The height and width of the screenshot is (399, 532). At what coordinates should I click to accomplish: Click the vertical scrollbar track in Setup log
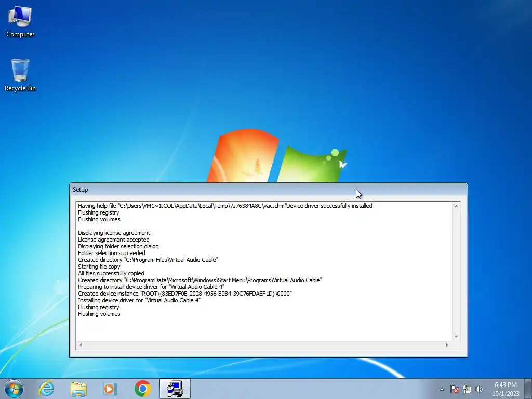[456, 271]
